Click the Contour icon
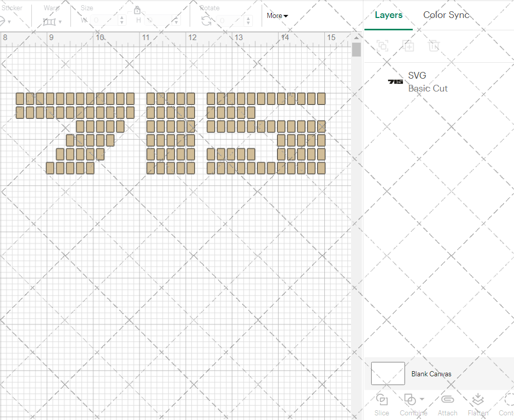The width and height of the screenshot is (514, 420). click(x=509, y=399)
